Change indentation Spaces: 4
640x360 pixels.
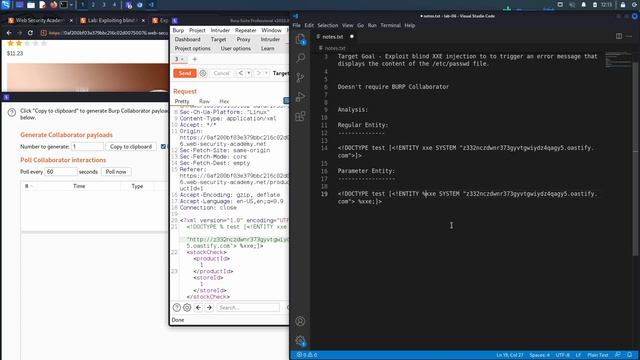539,355
